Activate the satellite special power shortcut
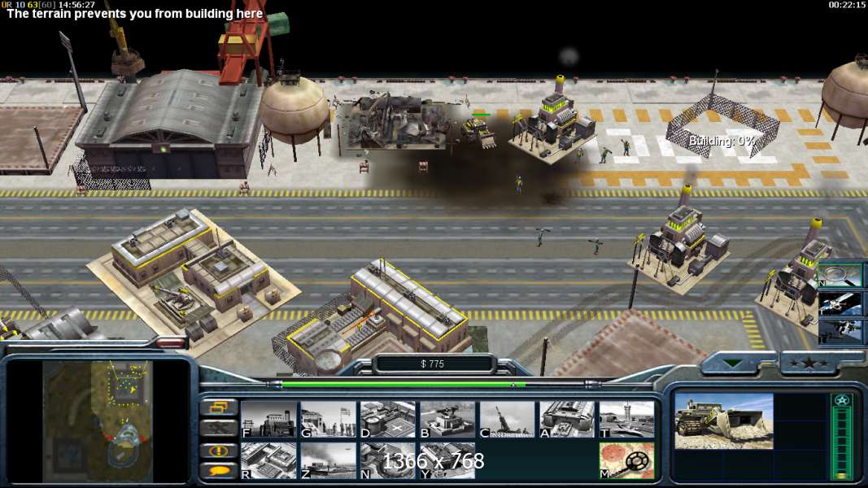The width and height of the screenshot is (868, 488). (x=840, y=305)
